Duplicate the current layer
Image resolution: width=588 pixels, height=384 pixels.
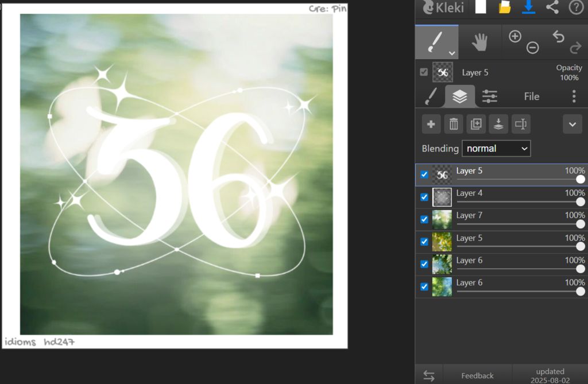[x=476, y=124]
